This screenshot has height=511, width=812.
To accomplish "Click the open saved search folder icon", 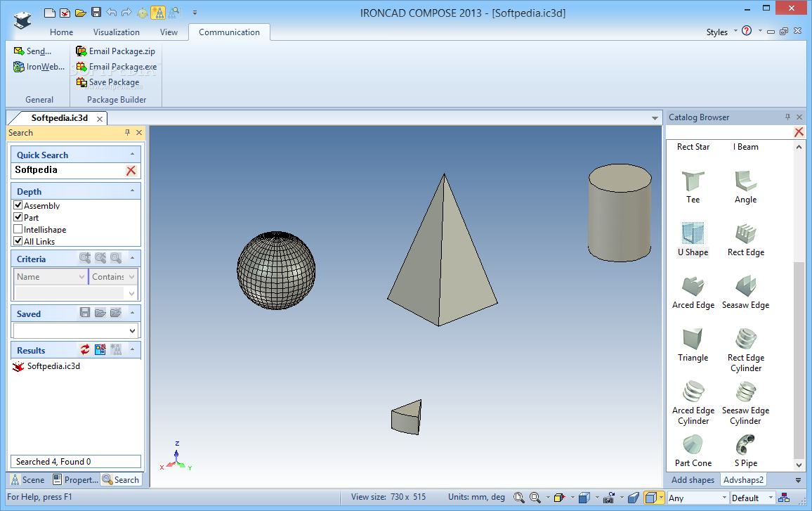I will coord(100,313).
